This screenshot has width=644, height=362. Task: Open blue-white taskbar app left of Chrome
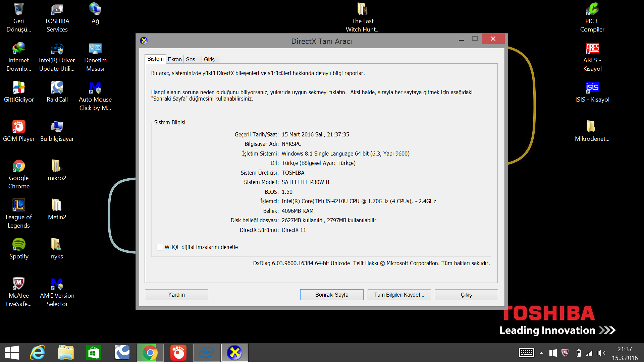pyautogui.click(x=122, y=353)
